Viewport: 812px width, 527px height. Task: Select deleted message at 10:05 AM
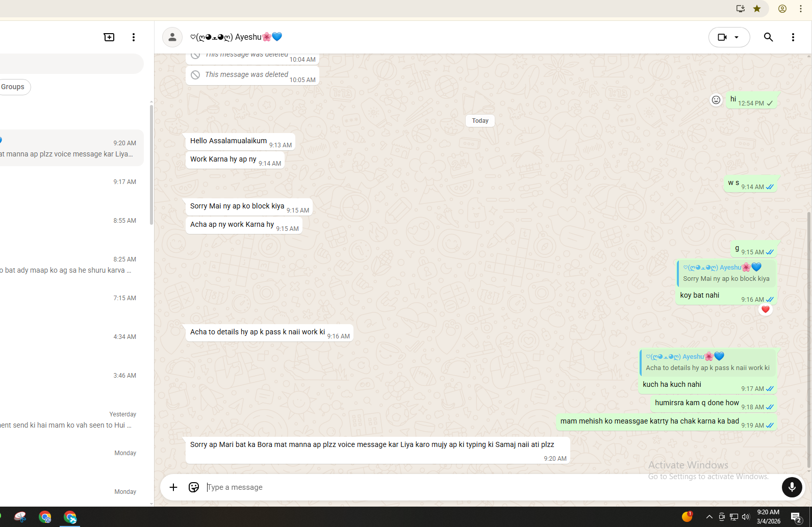click(x=252, y=75)
